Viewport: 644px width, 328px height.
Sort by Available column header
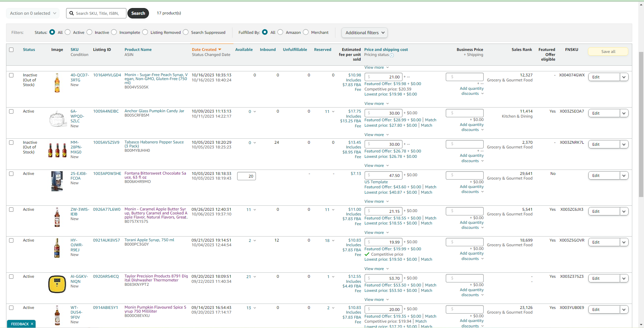[244, 50]
